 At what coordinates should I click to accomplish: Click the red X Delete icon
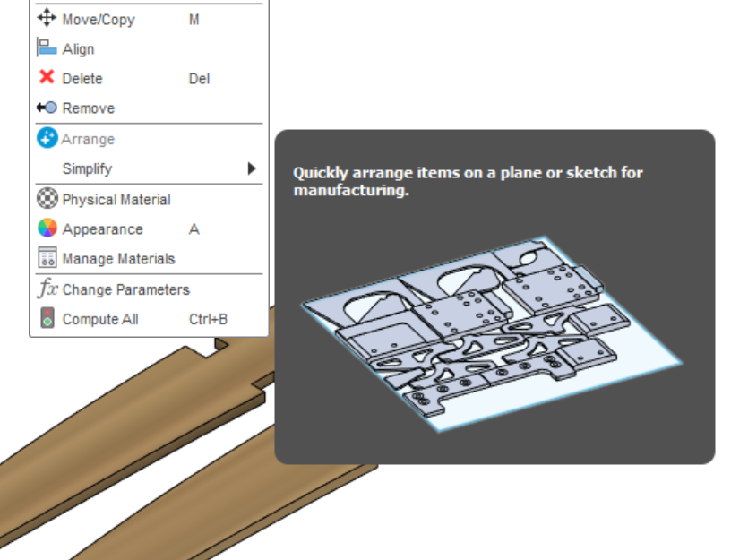click(47, 79)
